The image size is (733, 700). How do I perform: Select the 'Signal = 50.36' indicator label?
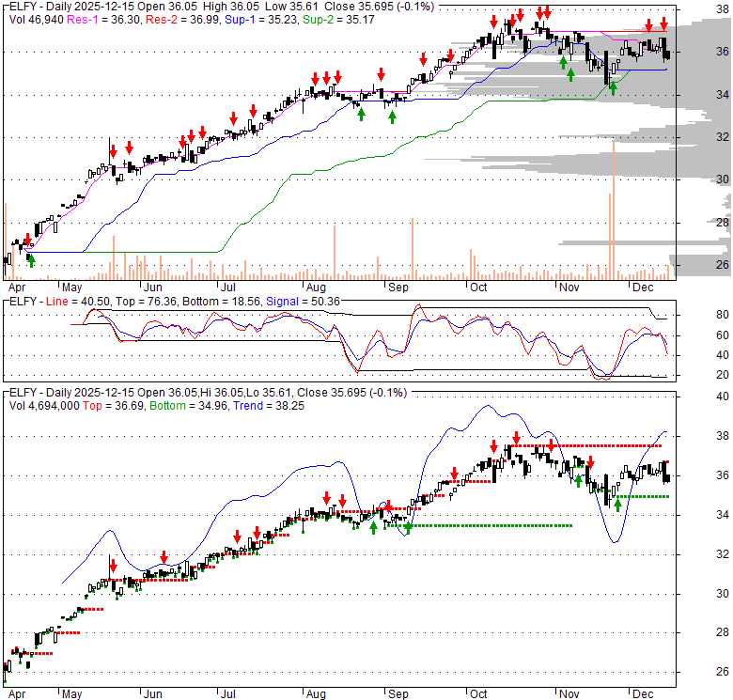click(303, 302)
